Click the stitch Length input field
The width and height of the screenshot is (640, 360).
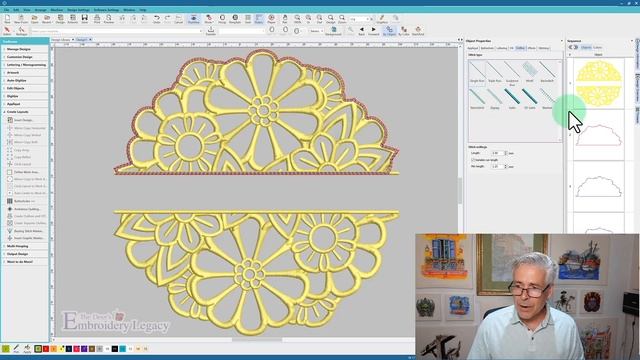point(498,153)
